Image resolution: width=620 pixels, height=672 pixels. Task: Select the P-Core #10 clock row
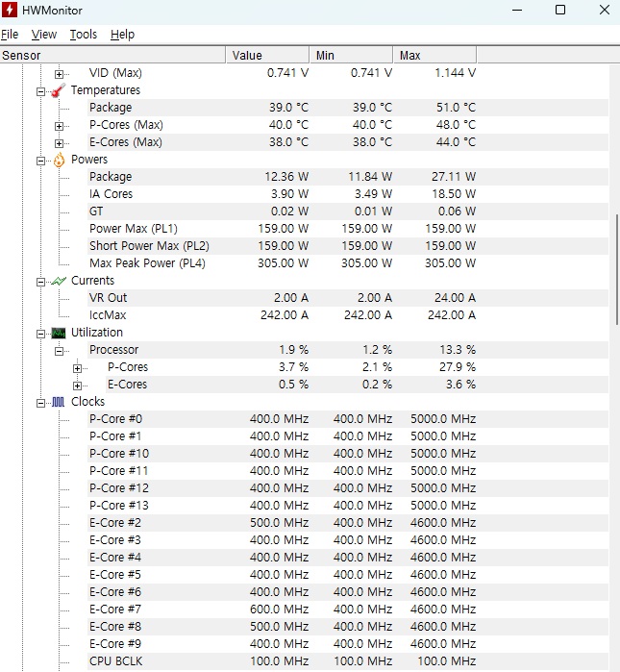[348, 454]
